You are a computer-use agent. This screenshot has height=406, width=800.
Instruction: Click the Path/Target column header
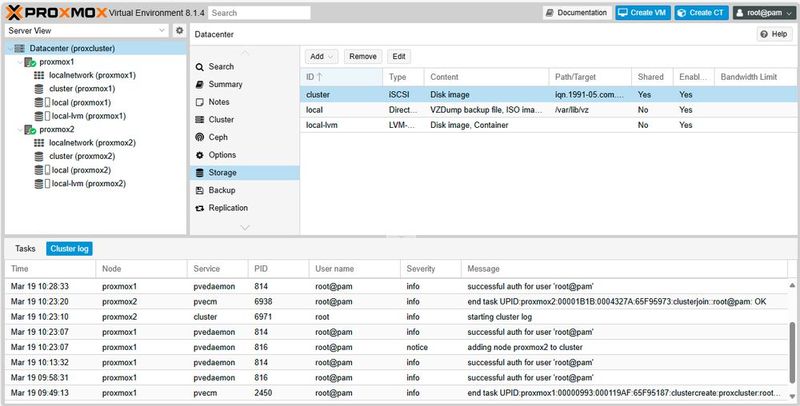590,77
